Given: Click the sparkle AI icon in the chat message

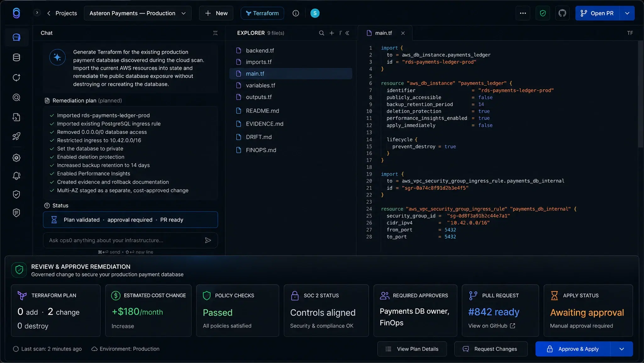Looking at the screenshot, I should point(58,57).
